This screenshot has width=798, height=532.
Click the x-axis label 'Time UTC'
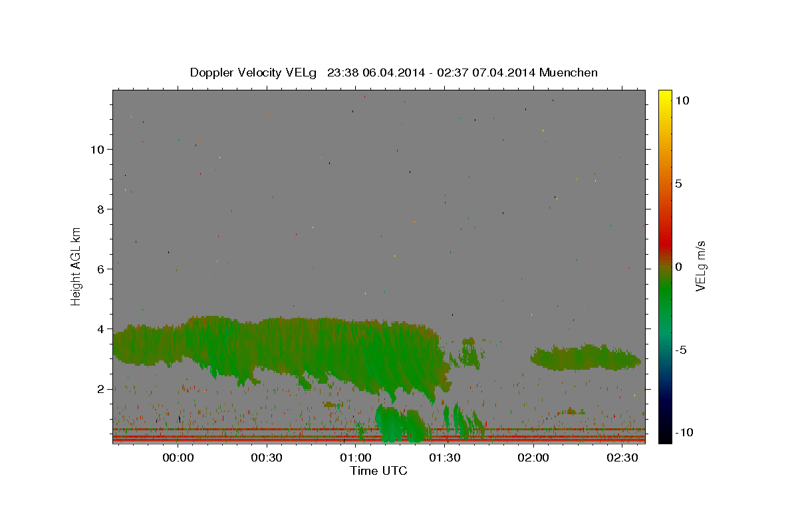point(378,471)
